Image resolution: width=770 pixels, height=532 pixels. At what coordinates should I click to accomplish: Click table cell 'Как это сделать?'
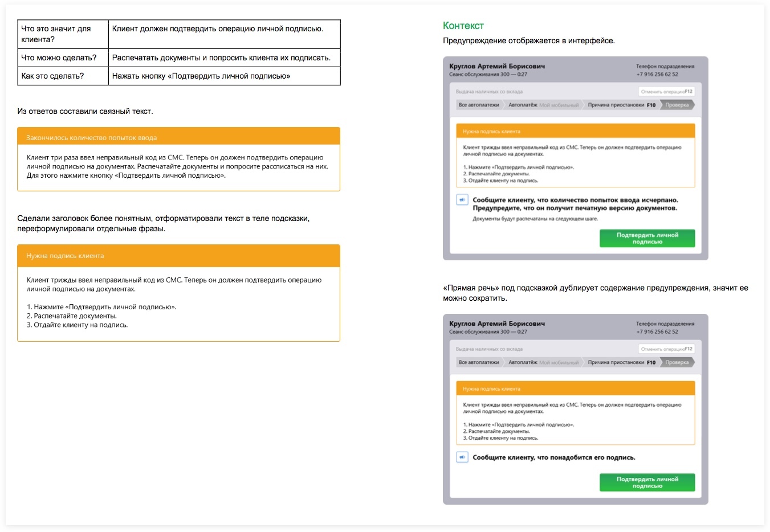pos(63,76)
